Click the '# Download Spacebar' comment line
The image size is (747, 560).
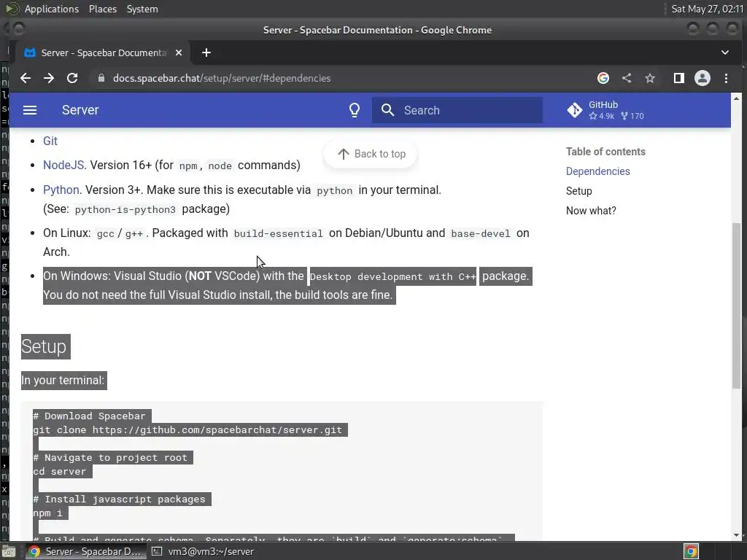pos(91,416)
